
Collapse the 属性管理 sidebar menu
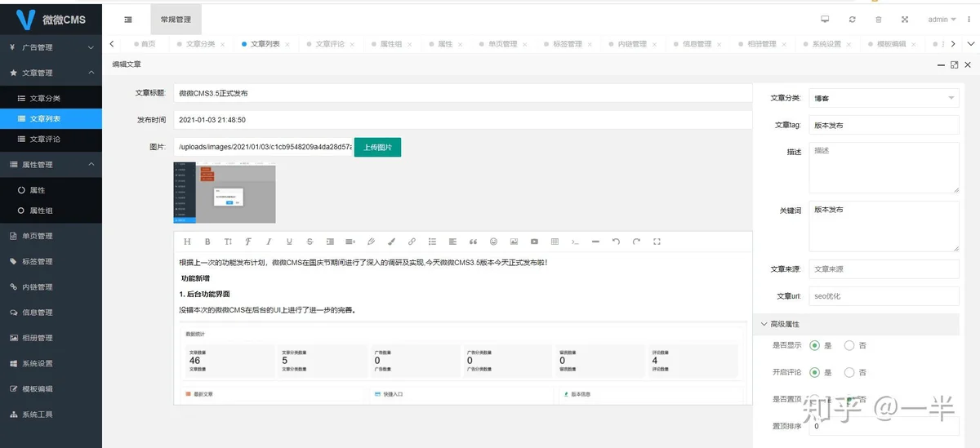coord(51,164)
